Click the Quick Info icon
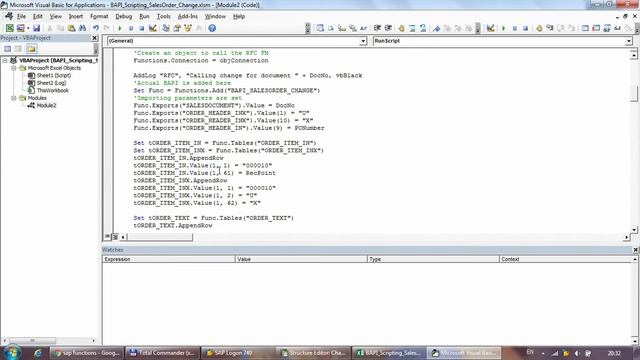The height and width of the screenshot is (360, 640). (342, 28)
